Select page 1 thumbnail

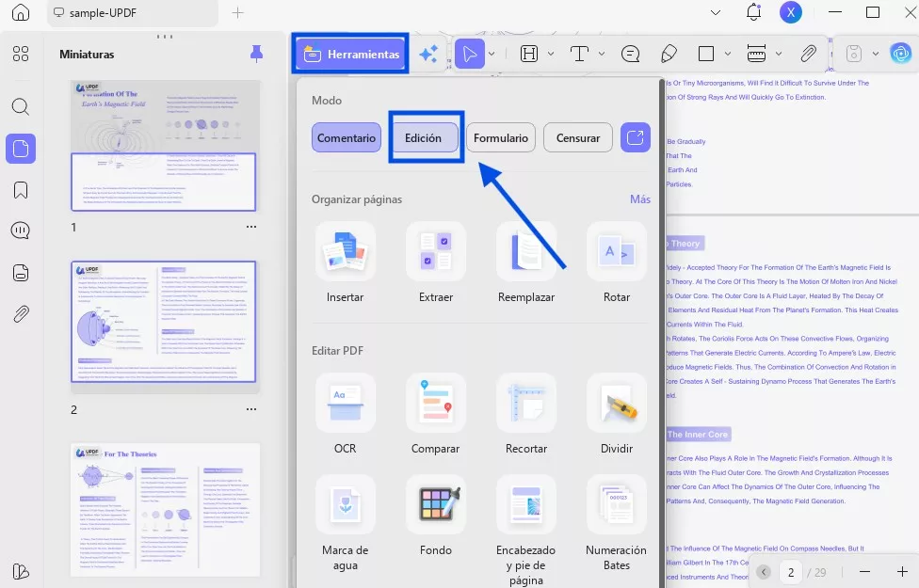pyautogui.click(x=164, y=146)
